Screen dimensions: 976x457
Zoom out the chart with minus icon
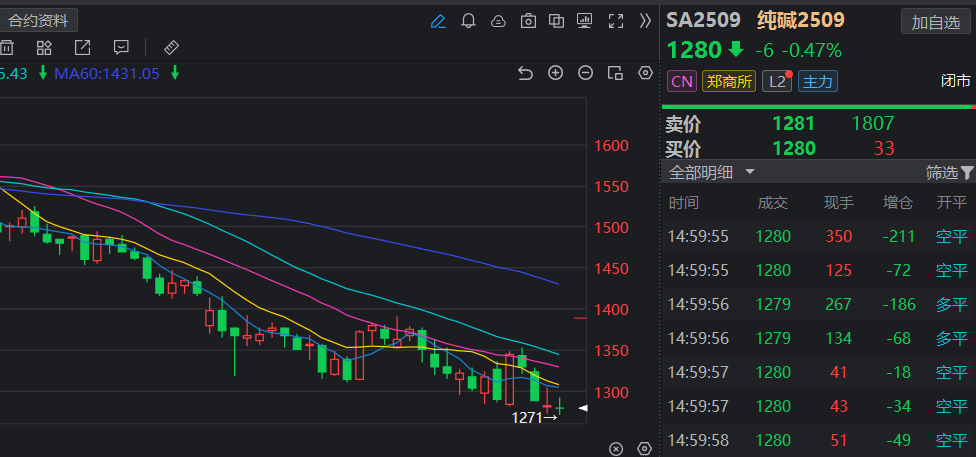pyautogui.click(x=586, y=73)
